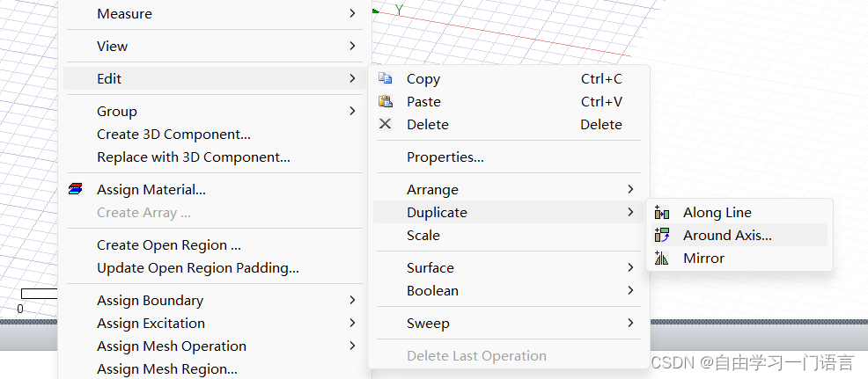Click the Along Line duplicate icon
Viewport: 868px width, 379px height.
[x=661, y=213]
